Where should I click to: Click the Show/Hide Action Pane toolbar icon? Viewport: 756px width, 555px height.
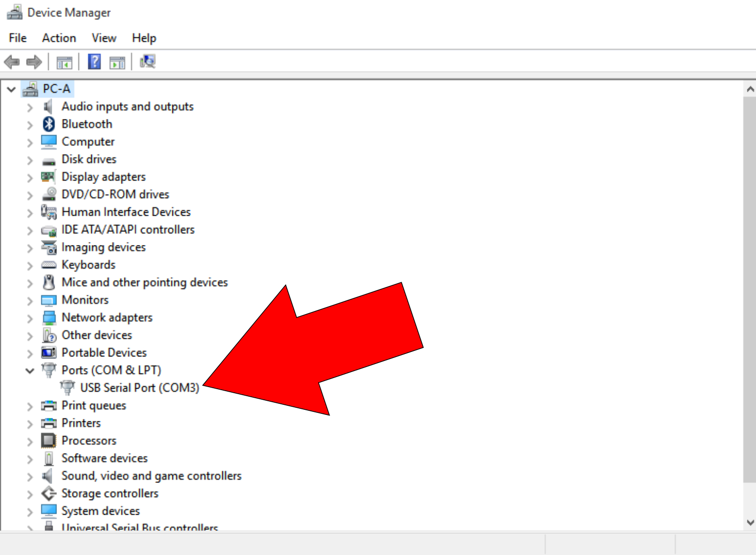click(117, 63)
